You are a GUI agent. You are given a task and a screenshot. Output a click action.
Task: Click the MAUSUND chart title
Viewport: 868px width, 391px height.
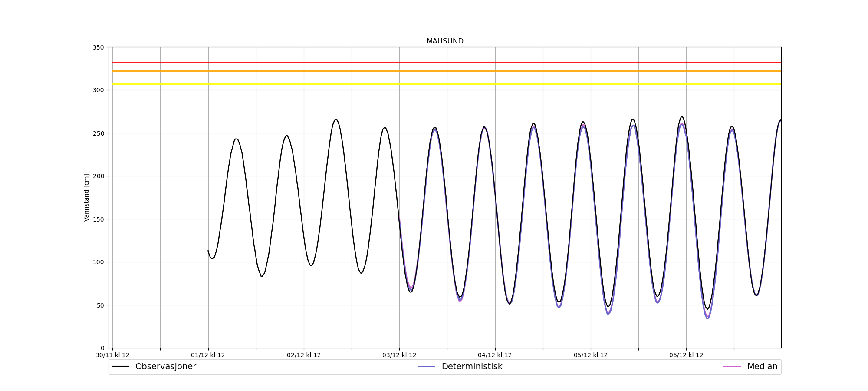click(445, 41)
